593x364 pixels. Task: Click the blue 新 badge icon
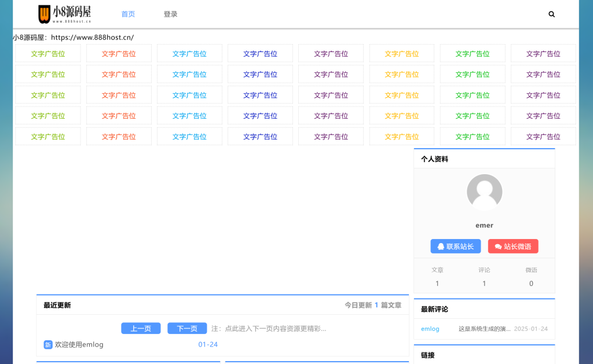48,345
